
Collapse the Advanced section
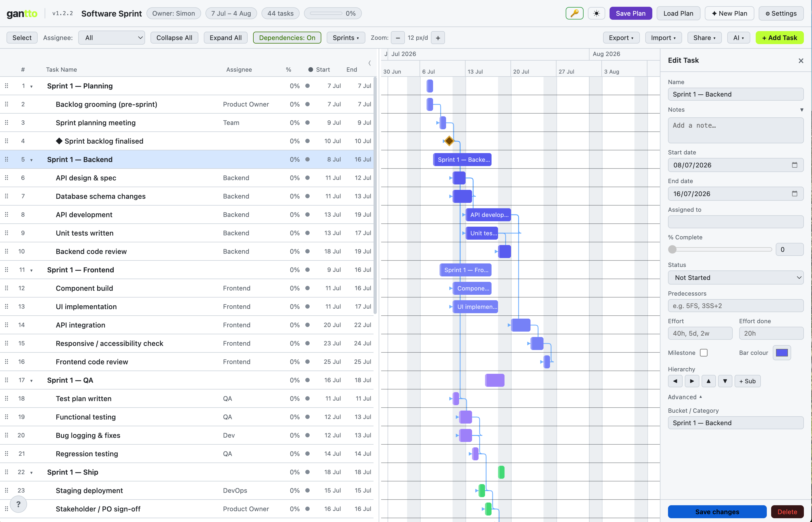(685, 397)
